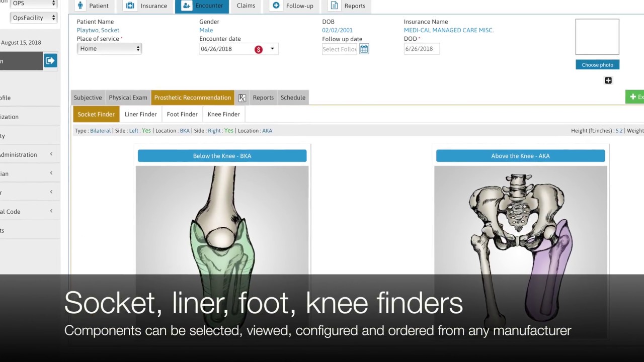Switch to the Liner Finder tab
644x362 pixels.
point(141,114)
